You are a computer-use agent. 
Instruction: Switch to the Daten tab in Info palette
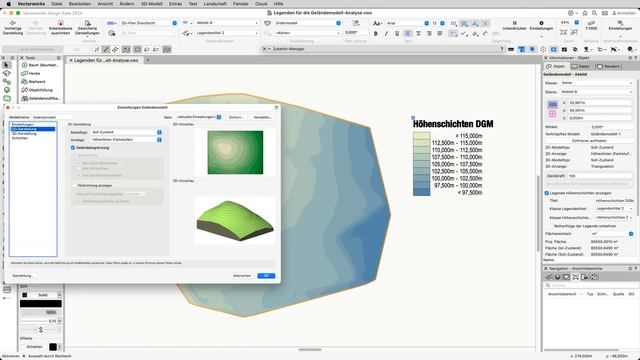point(580,67)
